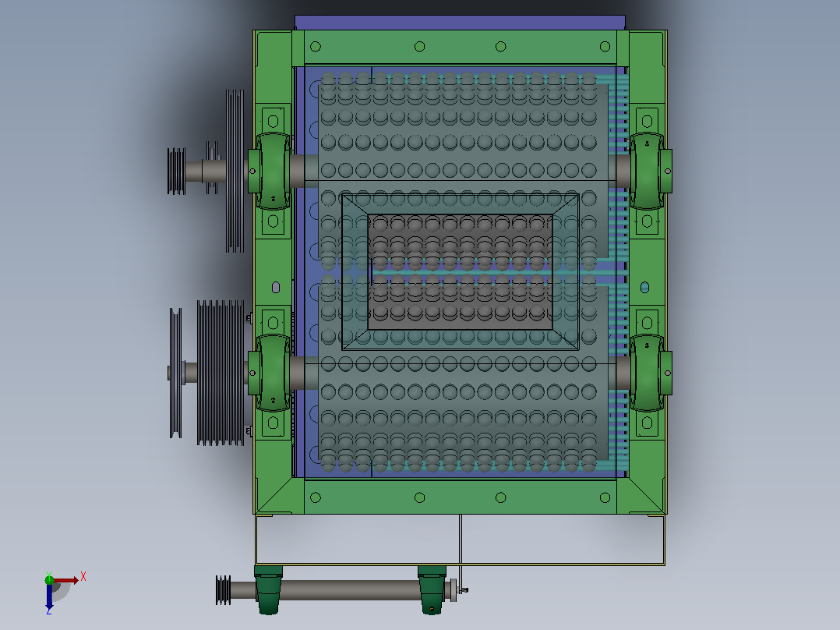840x630 pixels.
Task: Select the large thin pulley on the upper roller shaft
Action: coord(235,171)
